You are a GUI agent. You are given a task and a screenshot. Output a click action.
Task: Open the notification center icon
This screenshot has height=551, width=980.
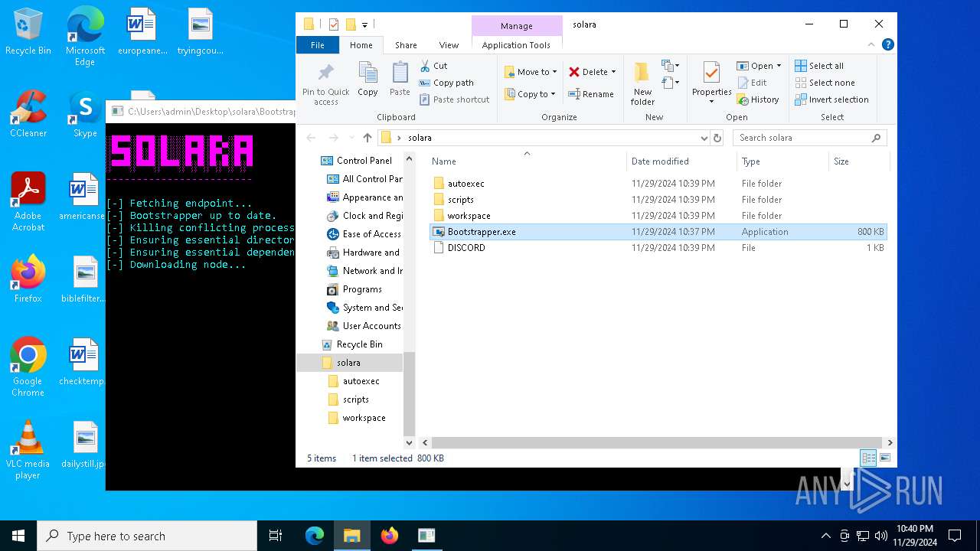coord(955,536)
